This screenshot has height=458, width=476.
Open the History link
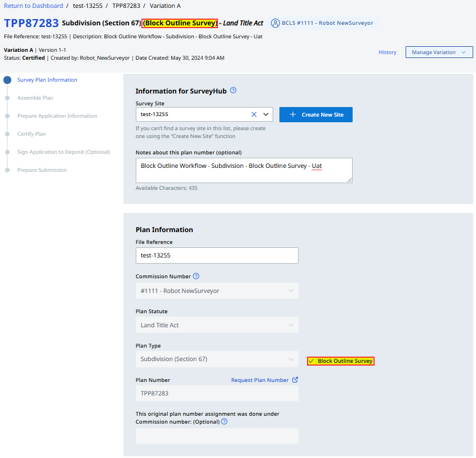click(388, 52)
